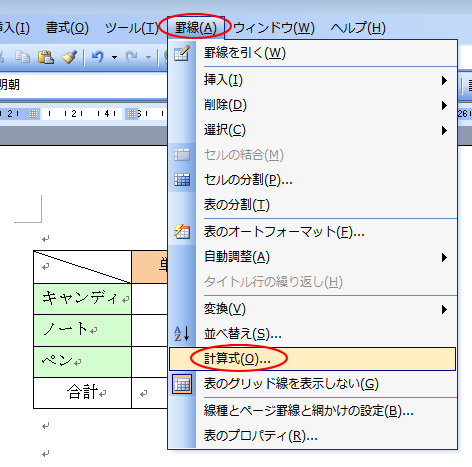Screen dimensions: 472x467
Task: Expand the 挿入(I) submenu in table menu
Action: point(313,80)
